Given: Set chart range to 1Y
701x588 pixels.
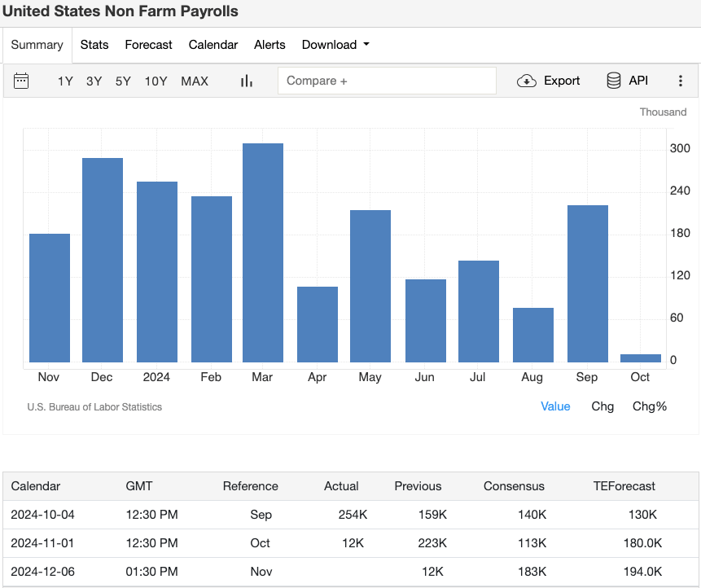Looking at the screenshot, I should click(65, 81).
